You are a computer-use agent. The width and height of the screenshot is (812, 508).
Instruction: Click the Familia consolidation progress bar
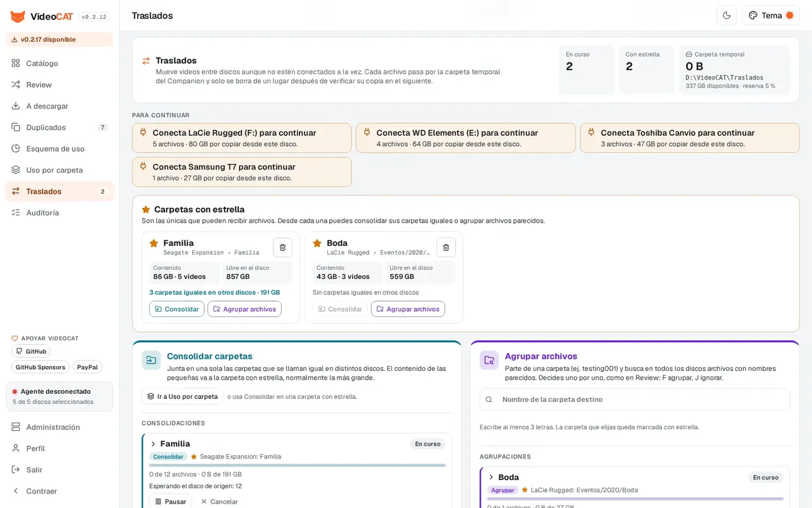pos(298,465)
